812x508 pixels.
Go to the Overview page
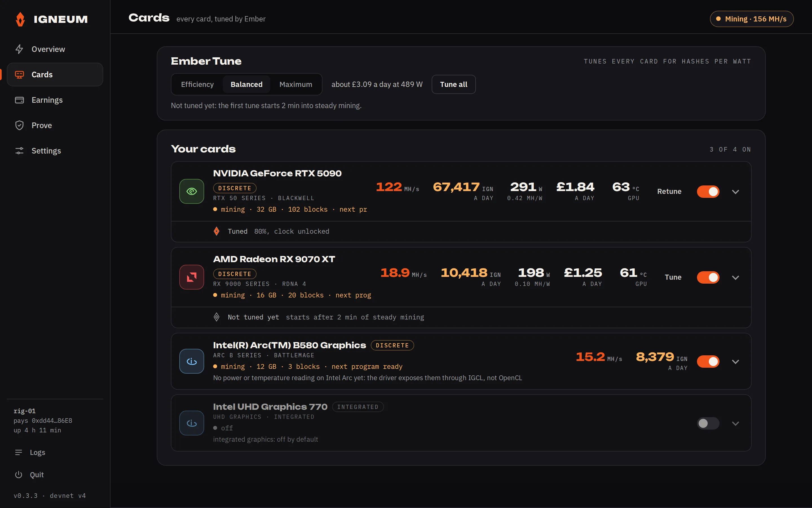coord(55,49)
